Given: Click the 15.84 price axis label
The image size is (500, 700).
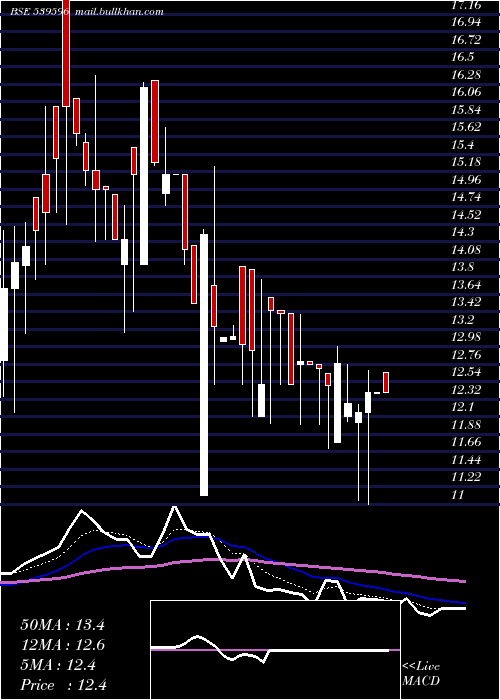Looking at the screenshot, I should click(x=466, y=110).
